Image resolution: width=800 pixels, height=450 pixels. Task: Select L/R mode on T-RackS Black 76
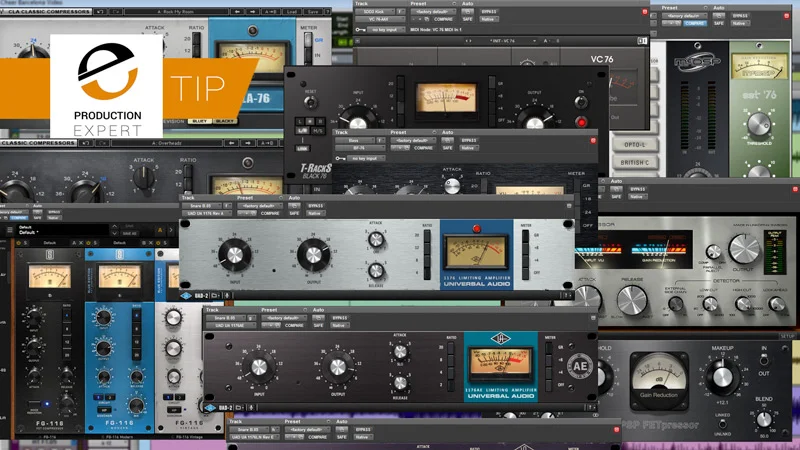click(303, 131)
